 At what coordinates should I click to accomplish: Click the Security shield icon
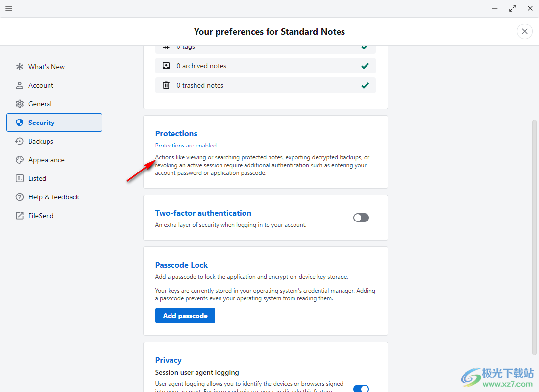(x=20, y=122)
